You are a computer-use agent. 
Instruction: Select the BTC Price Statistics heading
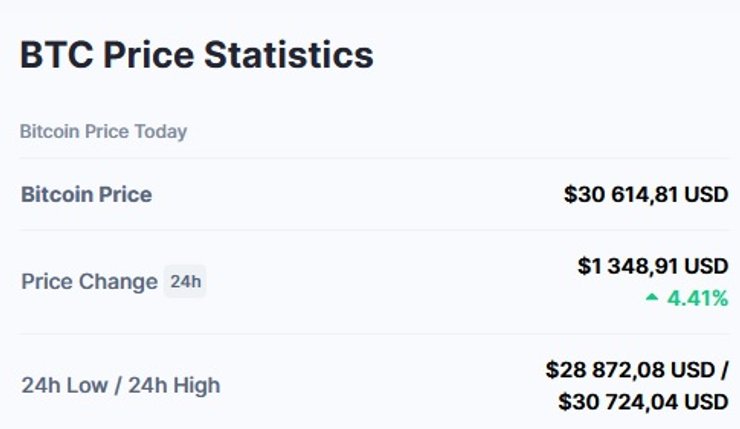197,55
